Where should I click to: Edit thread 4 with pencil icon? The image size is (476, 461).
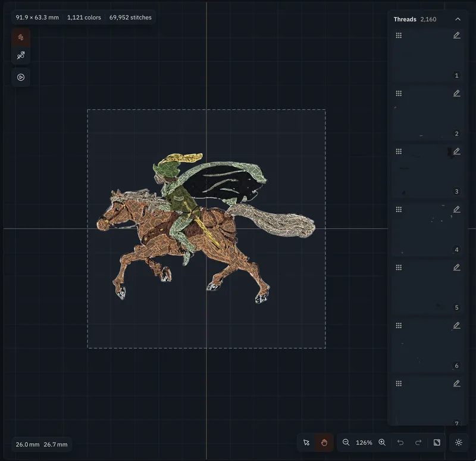(x=456, y=210)
